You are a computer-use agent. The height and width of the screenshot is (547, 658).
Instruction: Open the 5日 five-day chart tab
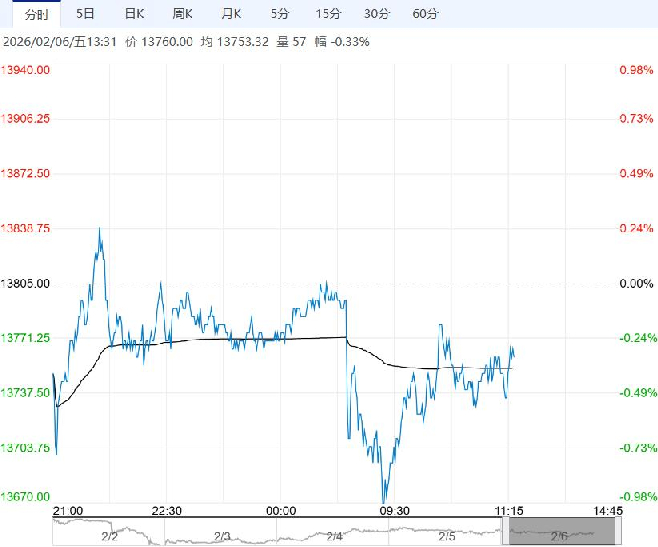pyautogui.click(x=86, y=14)
